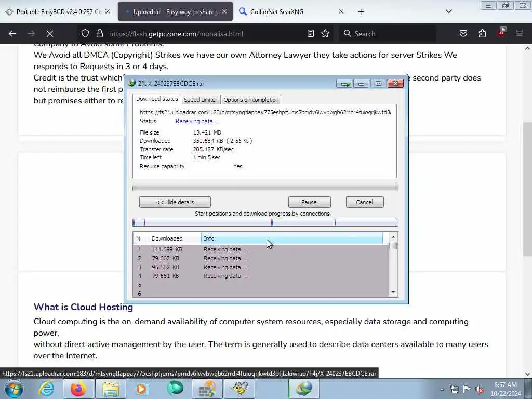Close the CollabNet SearXNG tab
532x399 pixels.
click(341, 11)
